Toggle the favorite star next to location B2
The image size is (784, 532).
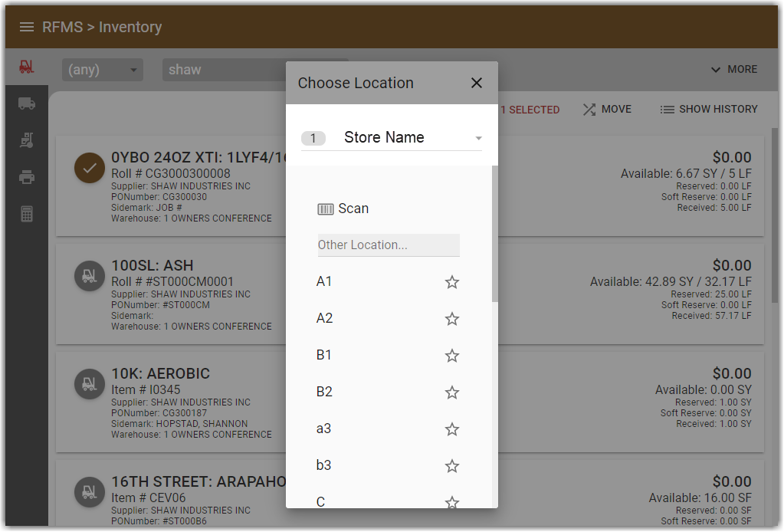(x=451, y=392)
